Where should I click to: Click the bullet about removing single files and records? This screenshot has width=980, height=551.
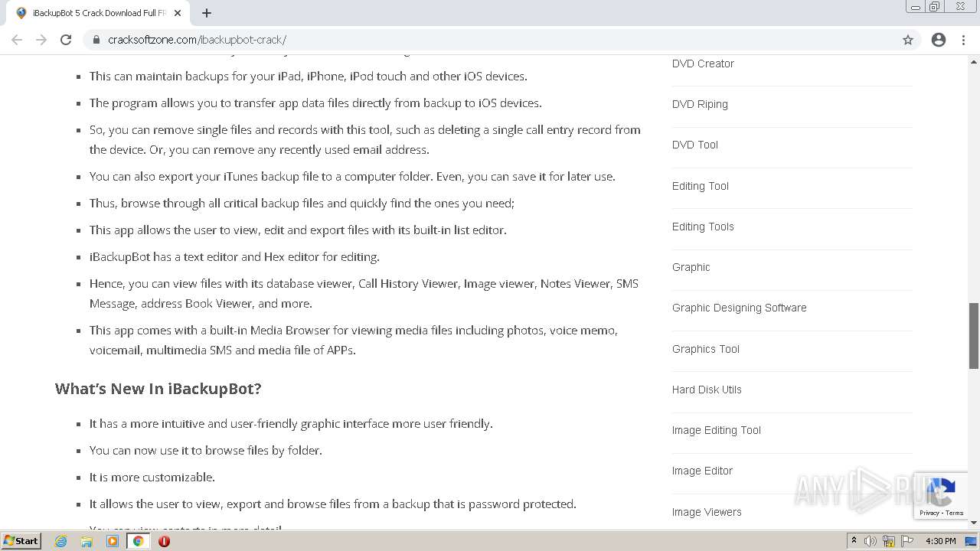[365, 139]
